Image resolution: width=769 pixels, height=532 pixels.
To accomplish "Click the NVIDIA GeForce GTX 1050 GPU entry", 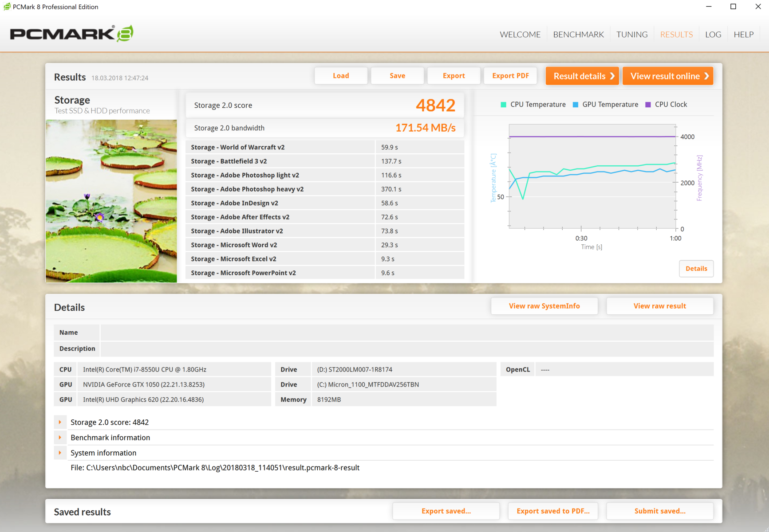I will click(144, 384).
